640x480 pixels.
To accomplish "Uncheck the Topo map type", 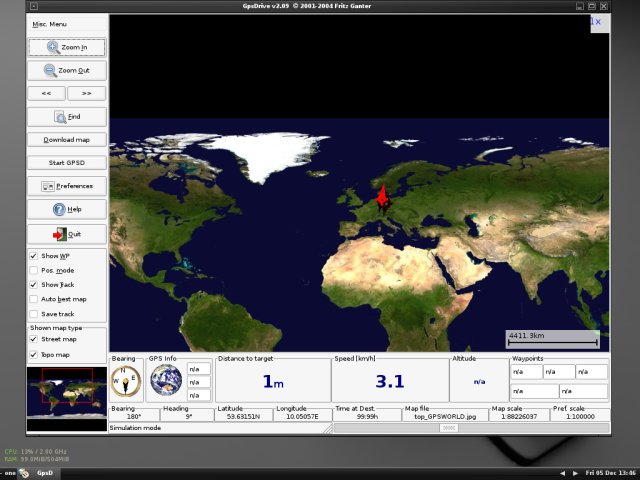I will (x=34, y=354).
